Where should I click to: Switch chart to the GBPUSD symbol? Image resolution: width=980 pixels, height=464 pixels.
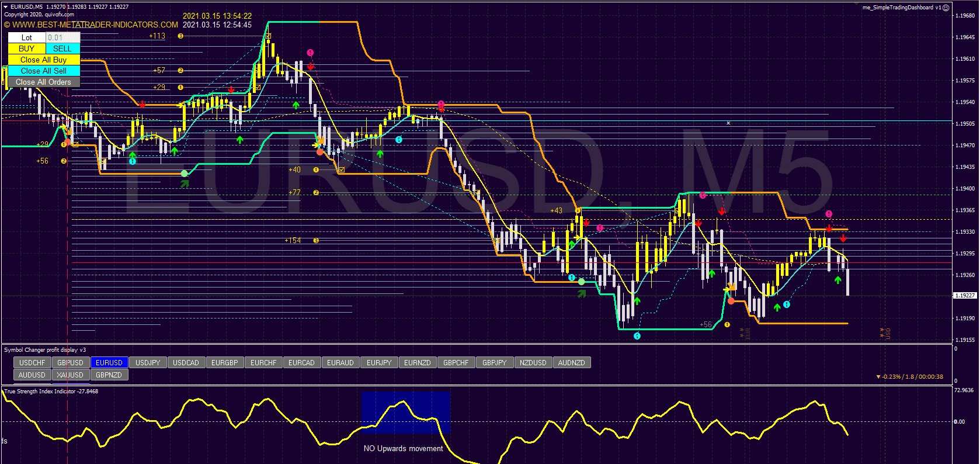[70, 363]
